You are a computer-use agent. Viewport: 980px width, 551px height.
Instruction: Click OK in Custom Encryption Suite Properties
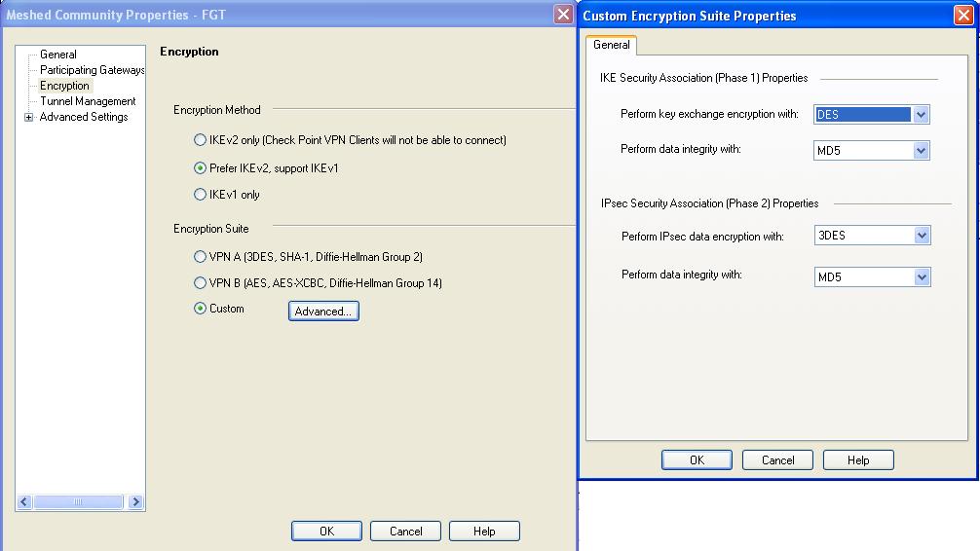(697, 460)
